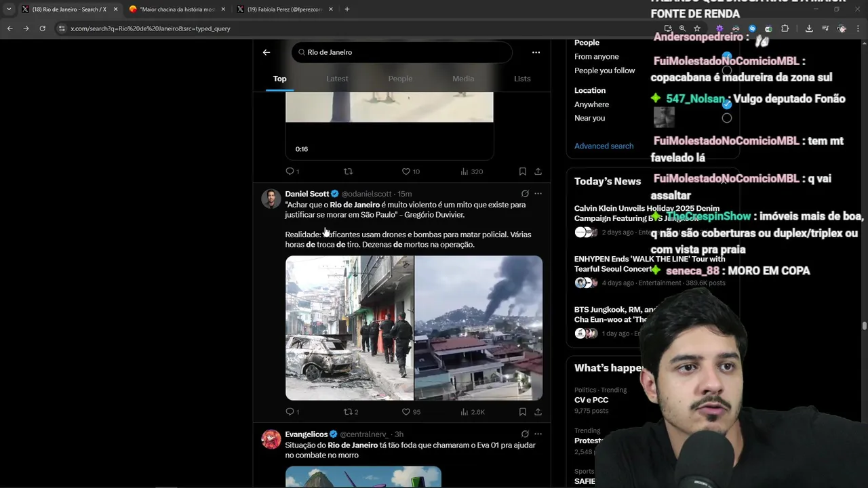Reload the page with refresh icon
Viewport: 868px width, 488px height.
tap(42, 28)
